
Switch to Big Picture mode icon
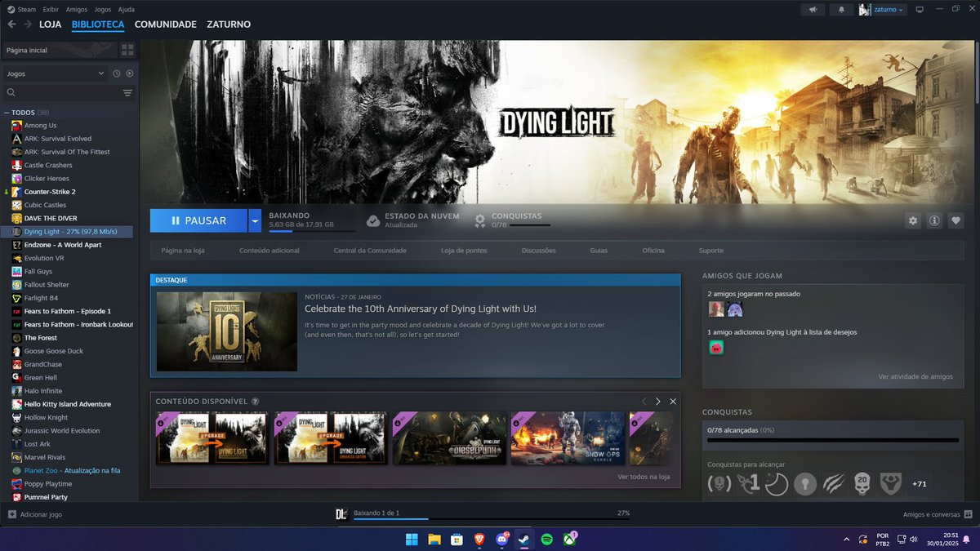[x=920, y=10]
